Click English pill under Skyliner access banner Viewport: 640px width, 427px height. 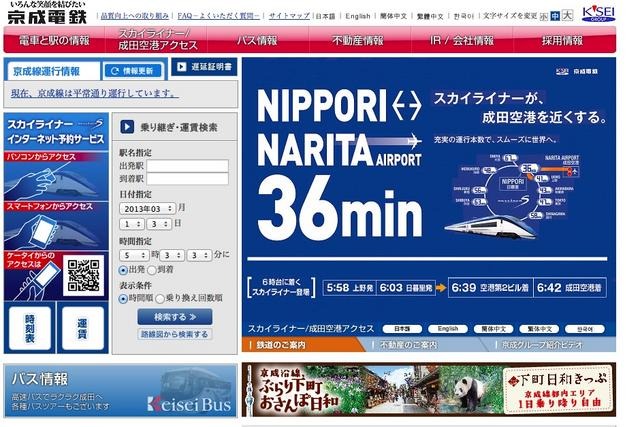coord(448,329)
